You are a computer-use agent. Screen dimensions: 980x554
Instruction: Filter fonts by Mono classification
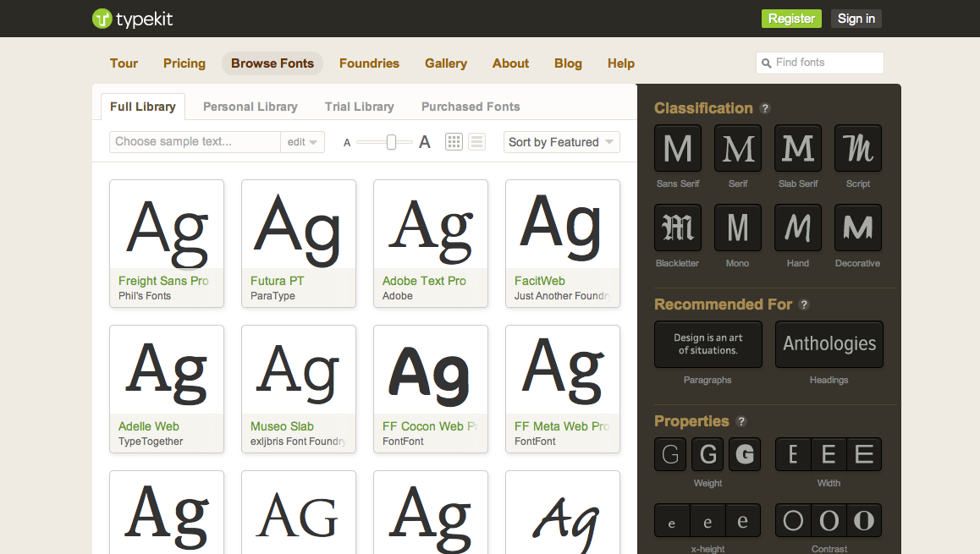pyautogui.click(x=737, y=227)
